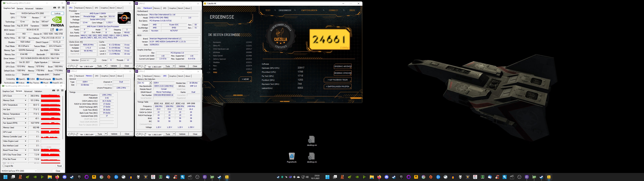Click the NVIDIA logo in GPU-Z
The image size is (644, 181).
coord(58,21)
